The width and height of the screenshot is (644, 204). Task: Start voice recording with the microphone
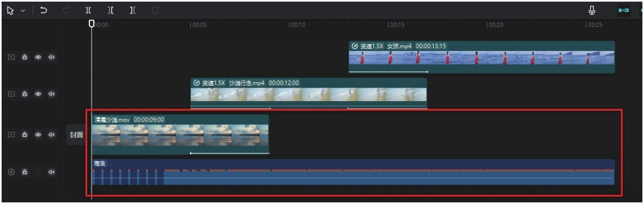[592, 11]
